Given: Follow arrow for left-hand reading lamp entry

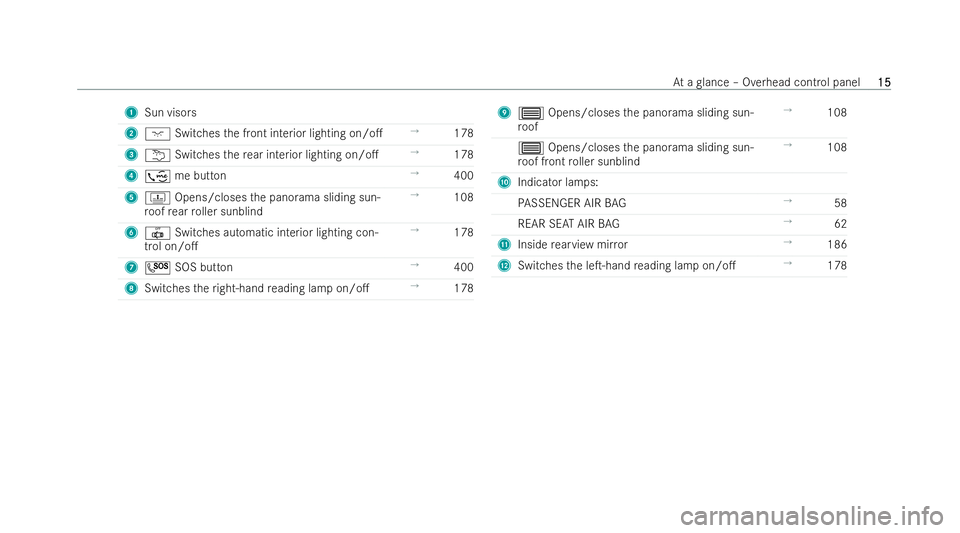Looking at the screenshot, I should pos(788,263).
